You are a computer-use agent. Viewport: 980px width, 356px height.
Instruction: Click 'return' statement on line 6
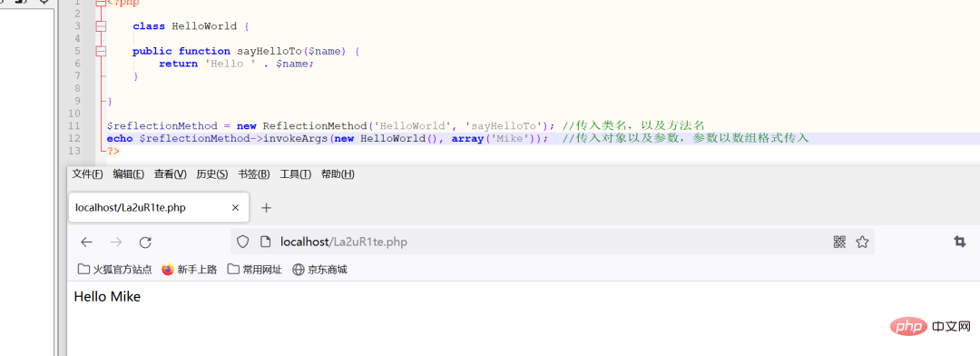pyautogui.click(x=178, y=64)
